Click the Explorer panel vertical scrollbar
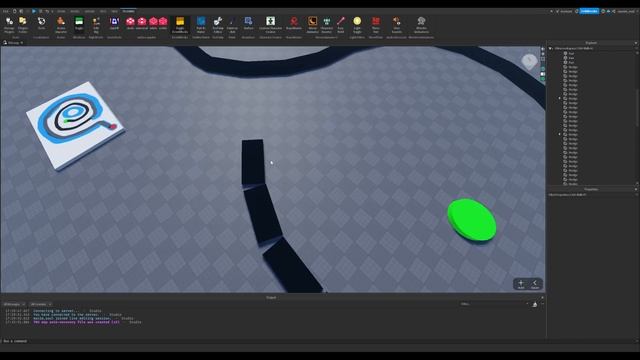The width and height of the screenshot is (640, 360). pyautogui.click(x=637, y=118)
